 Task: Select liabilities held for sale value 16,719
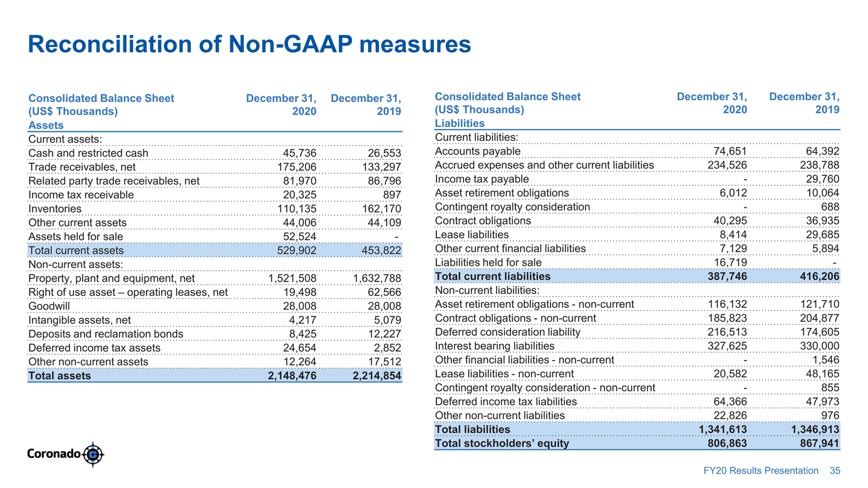click(730, 262)
